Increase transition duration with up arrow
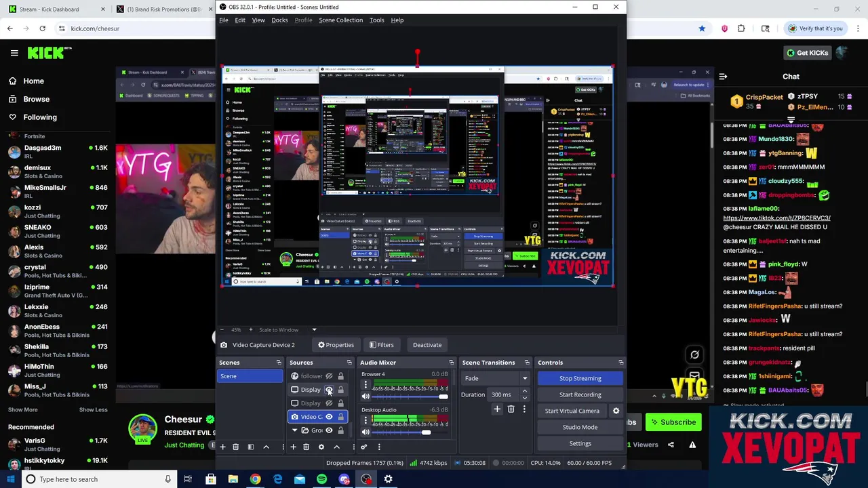Viewport: 868px width, 488px height. tap(524, 392)
